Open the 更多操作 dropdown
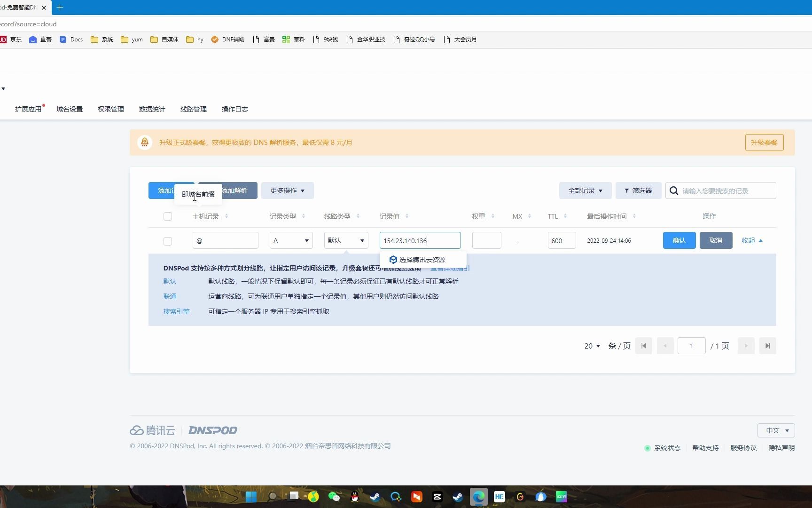Image resolution: width=812 pixels, height=508 pixels. 288,190
